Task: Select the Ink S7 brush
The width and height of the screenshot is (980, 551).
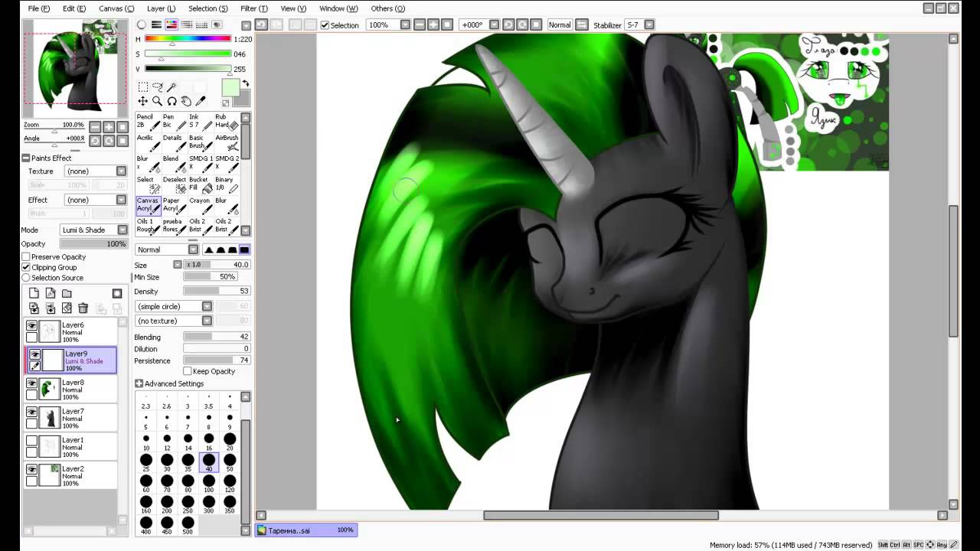Action: pos(200,122)
